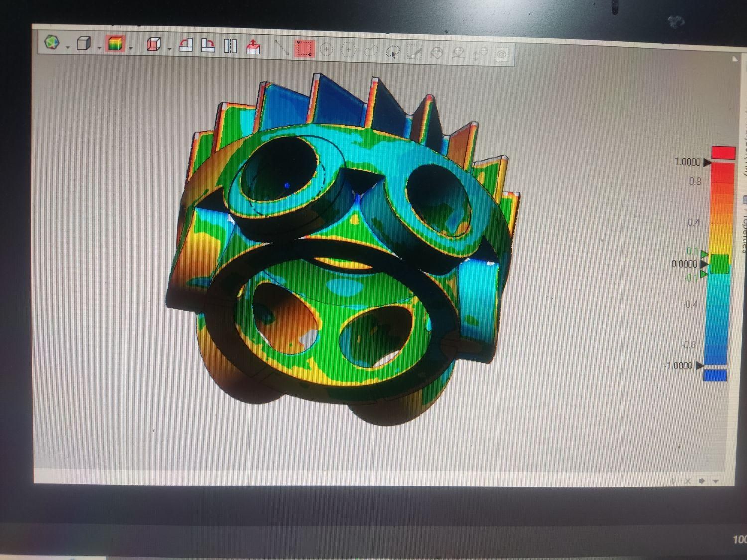Click the select-through tool icon after bucket
Image resolution: width=747 pixels, height=560 pixels.
[x=458, y=53]
